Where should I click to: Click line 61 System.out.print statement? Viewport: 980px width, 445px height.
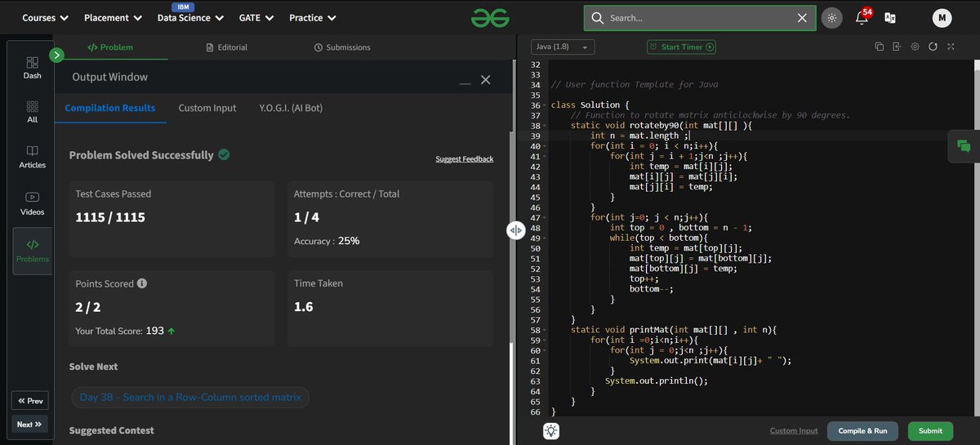[x=710, y=360]
